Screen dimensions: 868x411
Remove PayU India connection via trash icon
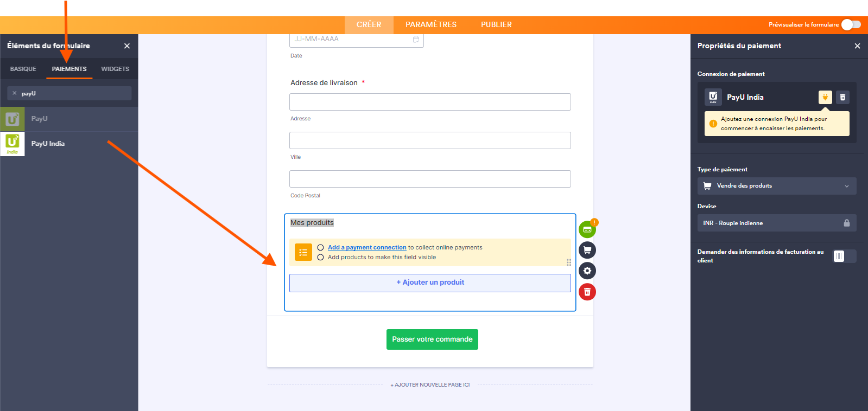pos(842,97)
